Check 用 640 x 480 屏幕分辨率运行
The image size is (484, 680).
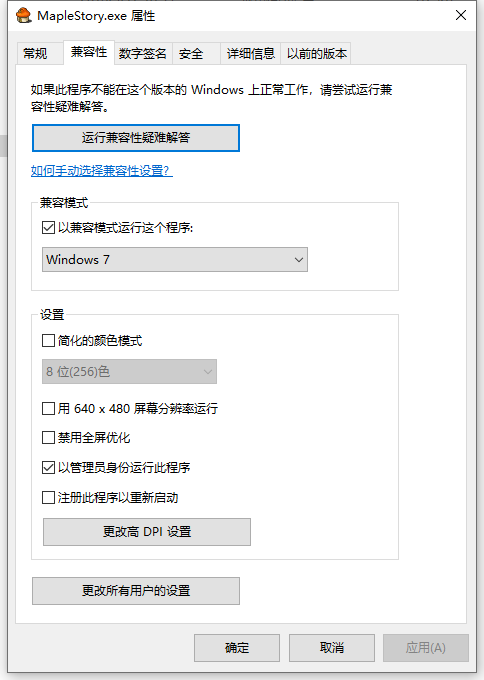click(48, 409)
